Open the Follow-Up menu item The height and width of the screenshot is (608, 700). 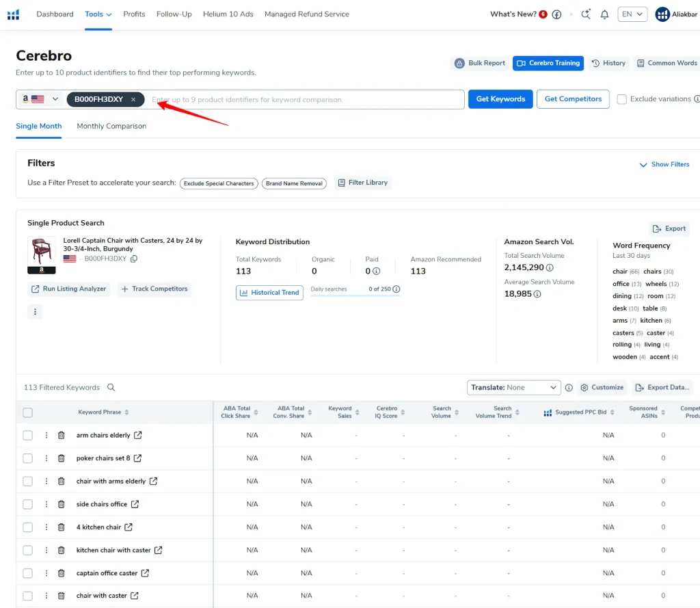(x=174, y=14)
